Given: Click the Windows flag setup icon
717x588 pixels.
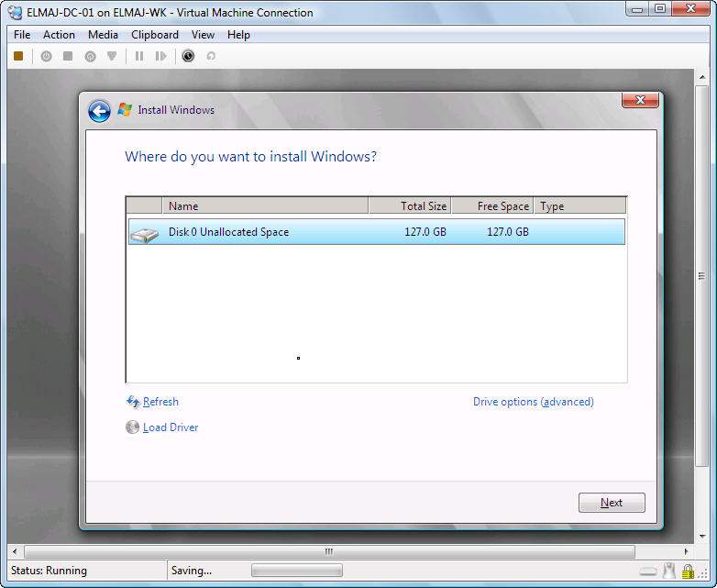Looking at the screenshot, I should click(125, 110).
